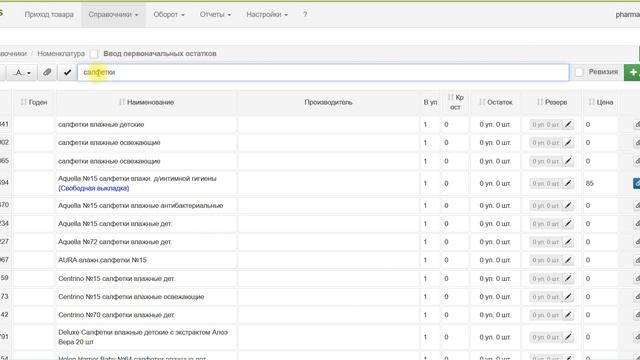Screen dimensions: 640x360
Task: Edit reserve for Aquella №72 салфетки влажные дет.
Action: pos(568,242)
